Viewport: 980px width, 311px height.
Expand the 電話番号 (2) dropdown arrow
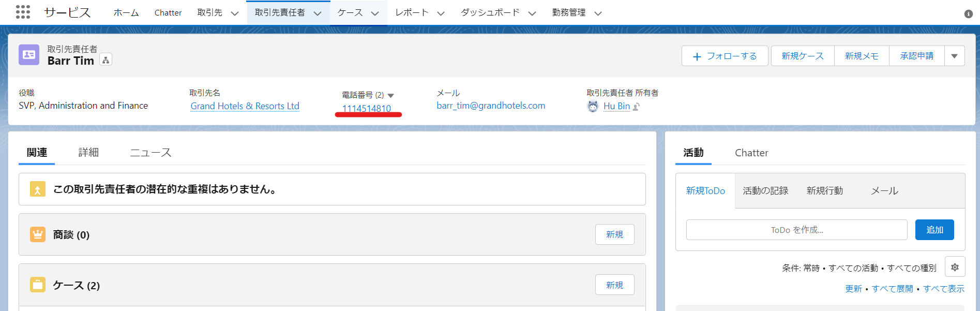tap(390, 95)
